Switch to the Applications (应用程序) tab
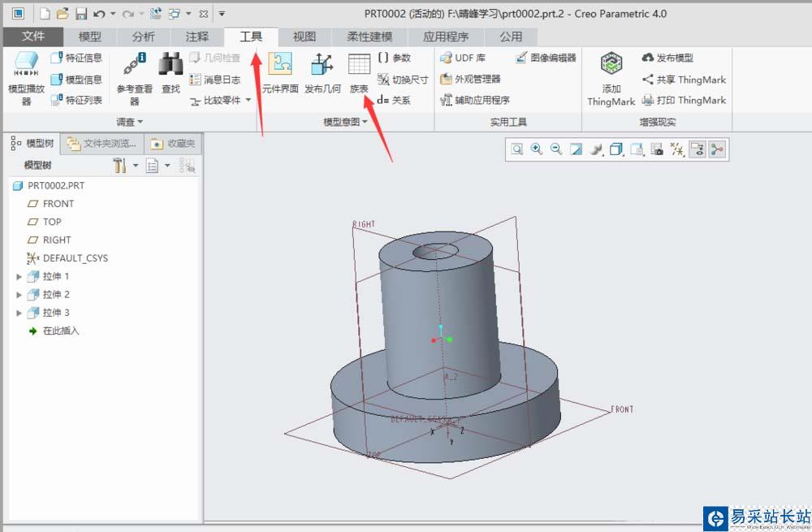 tap(446, 37)
